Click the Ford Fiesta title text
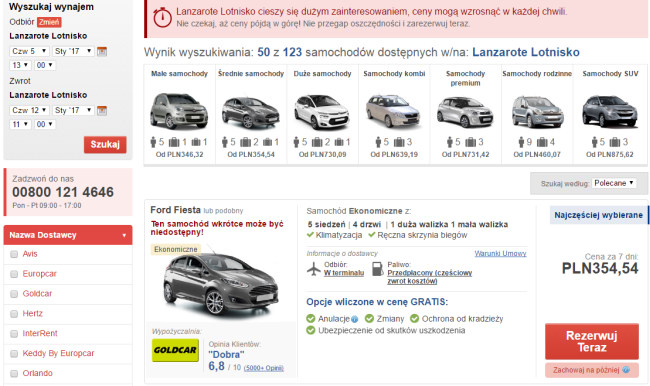650x386 pixels. pos(175,210)
